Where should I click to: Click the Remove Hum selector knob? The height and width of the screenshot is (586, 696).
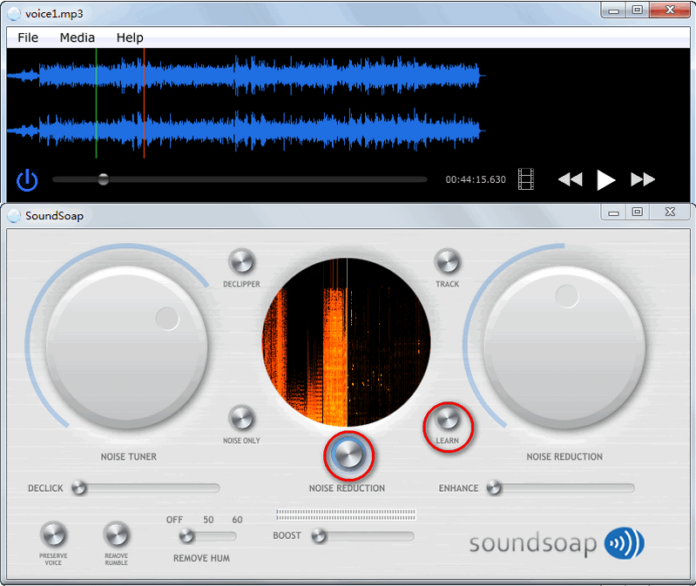tap(187, 536)
